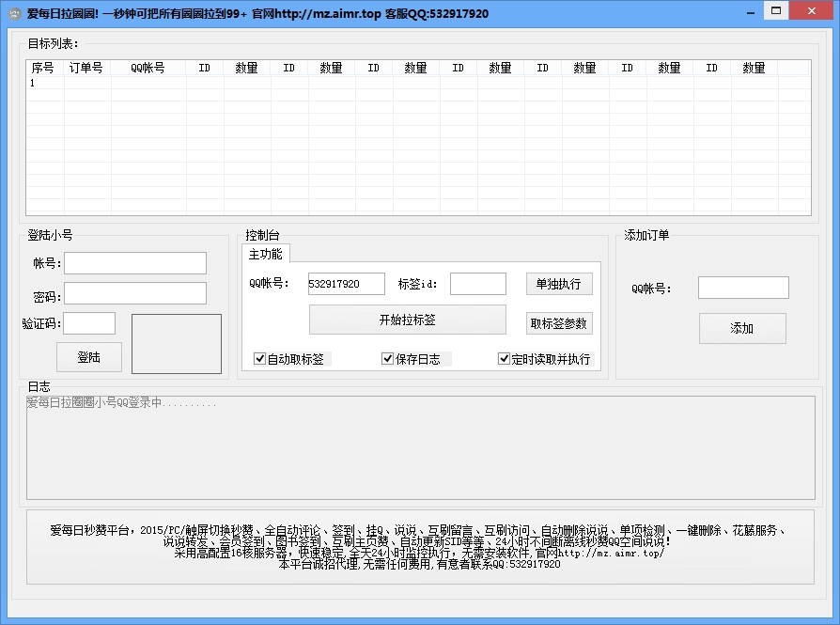Click the 登陆 button
840x625 pixels.
(88, 357)
